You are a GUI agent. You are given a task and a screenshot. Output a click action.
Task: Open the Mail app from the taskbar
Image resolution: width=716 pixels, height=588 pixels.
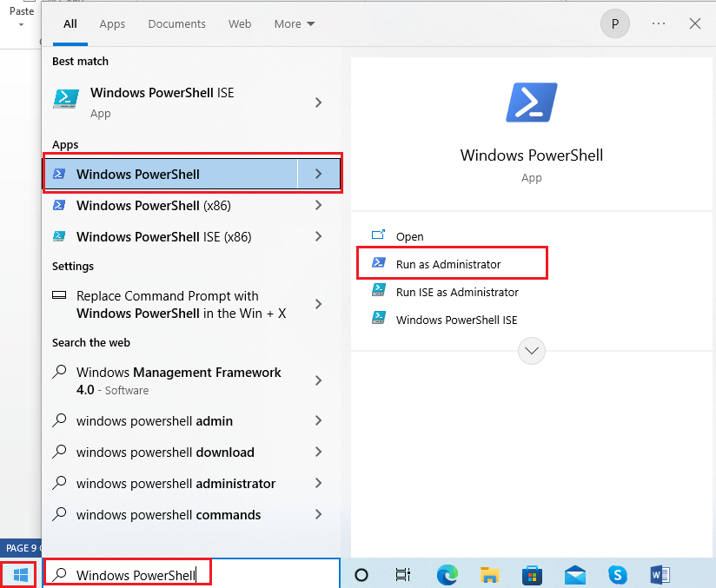tap(574, 574)
